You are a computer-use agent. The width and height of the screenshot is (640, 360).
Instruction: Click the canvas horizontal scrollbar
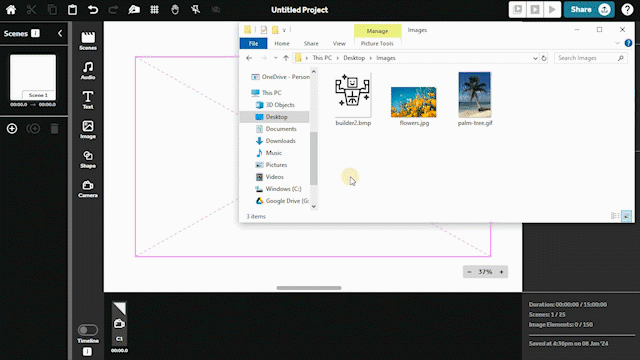(x=309, y=288)
